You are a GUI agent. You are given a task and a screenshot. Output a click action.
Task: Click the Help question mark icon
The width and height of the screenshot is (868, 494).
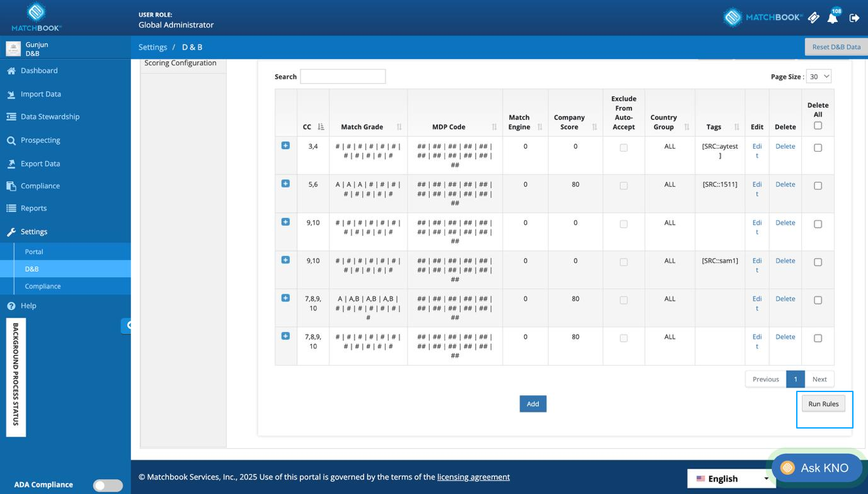point(11,306)
